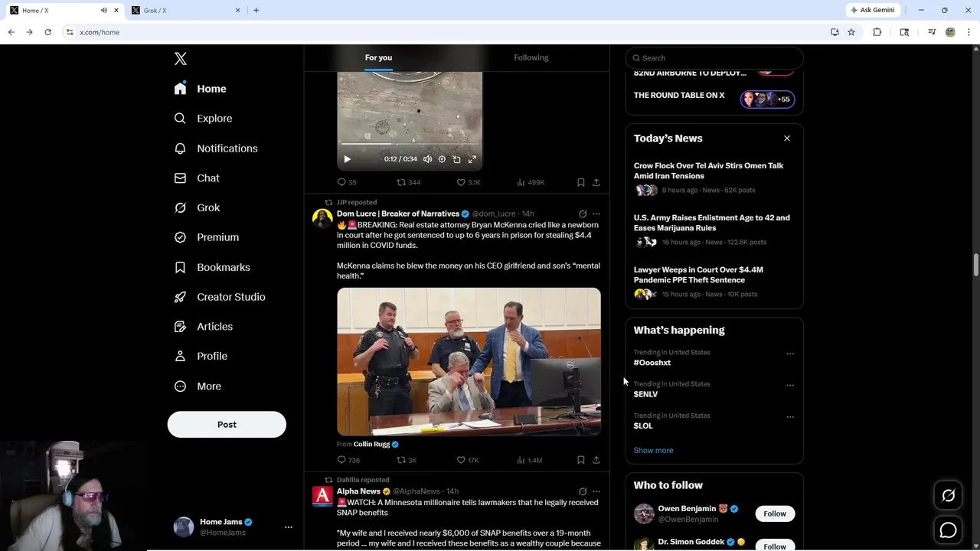Play the video in the top post

(347, 159)
